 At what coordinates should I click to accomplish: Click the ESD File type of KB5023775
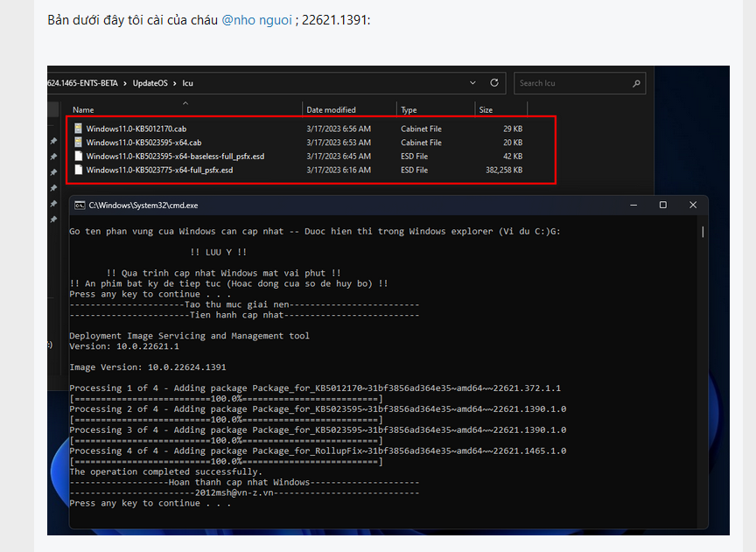(x=414, y=171)
